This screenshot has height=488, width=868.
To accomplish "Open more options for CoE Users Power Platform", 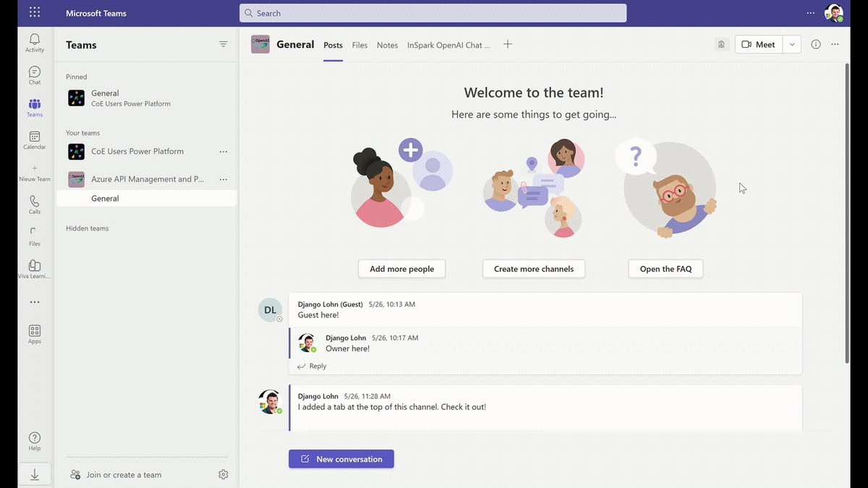I will coord(223,152).
